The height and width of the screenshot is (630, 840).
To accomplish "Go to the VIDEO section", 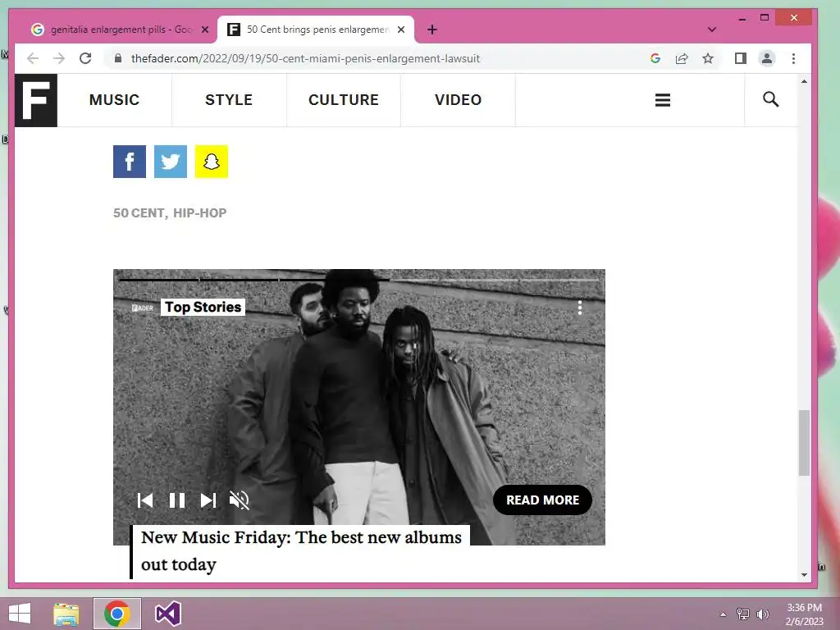I will click(458, 99).
